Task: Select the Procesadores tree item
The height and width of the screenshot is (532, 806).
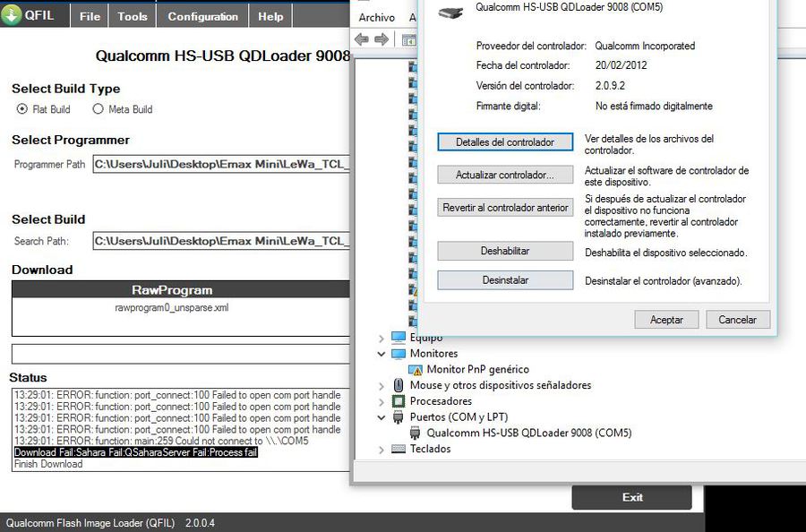Action: click(441, 401)
